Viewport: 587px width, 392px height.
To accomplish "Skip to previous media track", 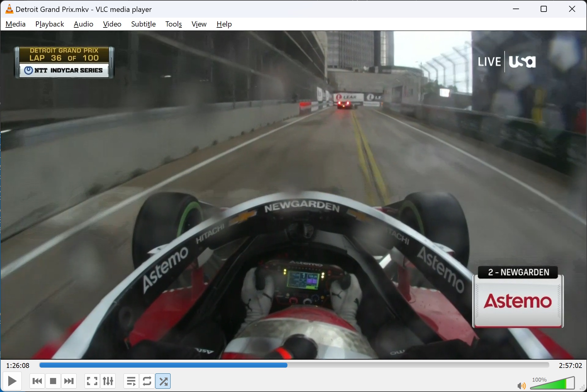I will [x=37, y=381].
